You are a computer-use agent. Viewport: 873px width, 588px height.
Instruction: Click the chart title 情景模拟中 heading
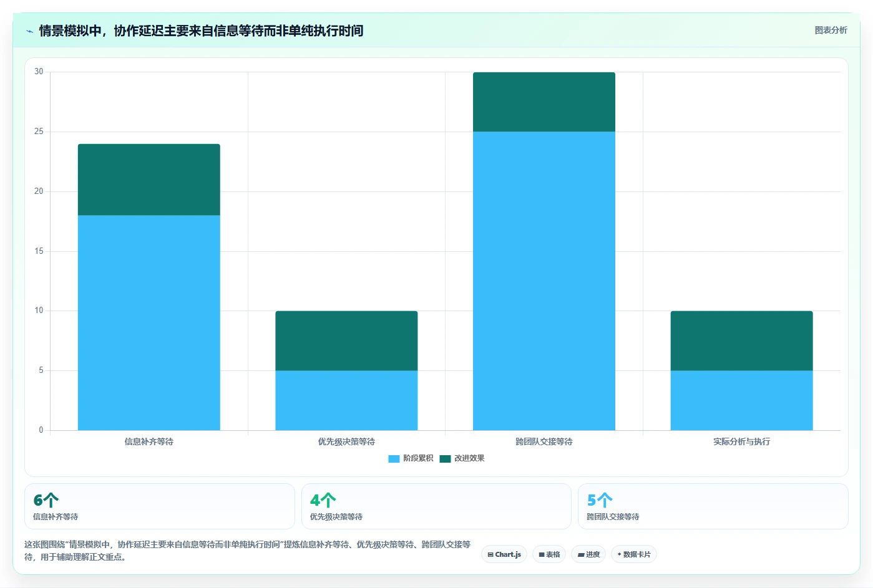pos(201,31)
